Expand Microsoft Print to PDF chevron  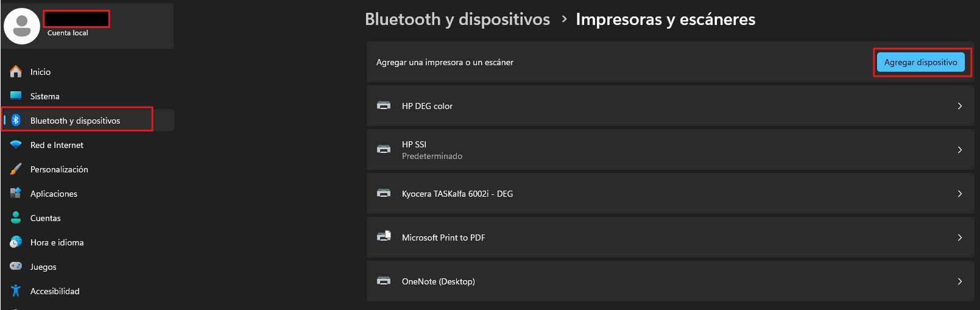click(x=959, y=238)
